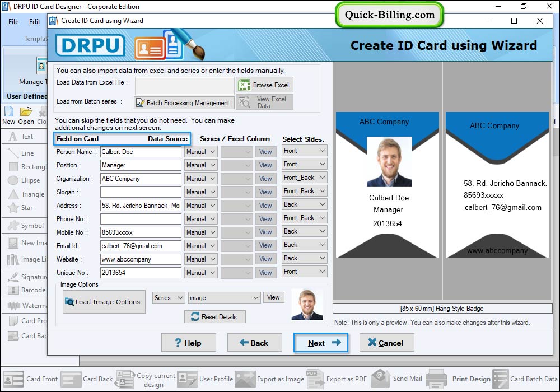The width and height of the screenshot is (560, 392).
Task: Open Email Id sides dropdown
Action: pos(304,245)
